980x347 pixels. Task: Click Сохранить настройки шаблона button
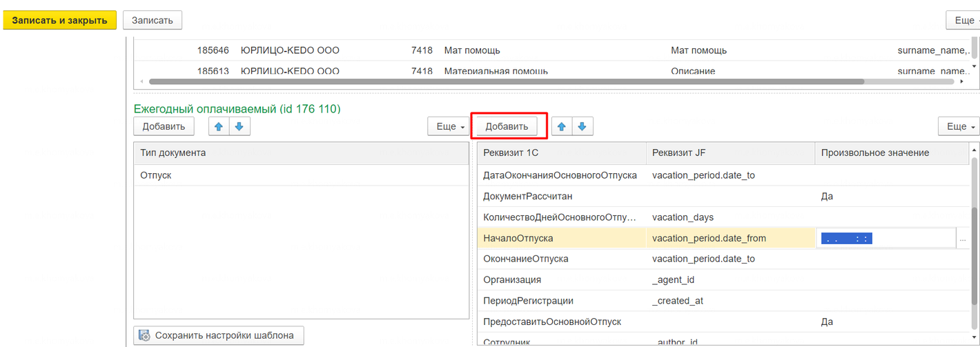tap(218, 336)
